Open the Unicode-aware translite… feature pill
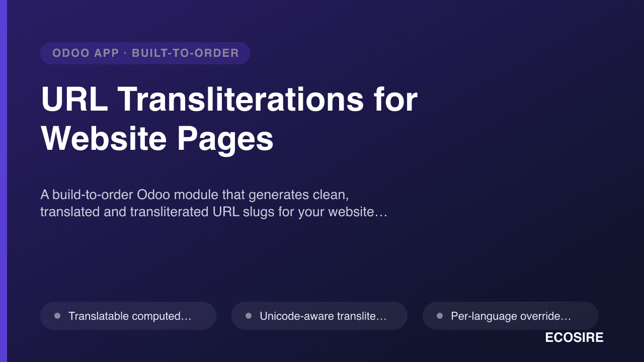The width and height of the screenshot is (644, 362). pyautogui.click(x=319, y=316)
